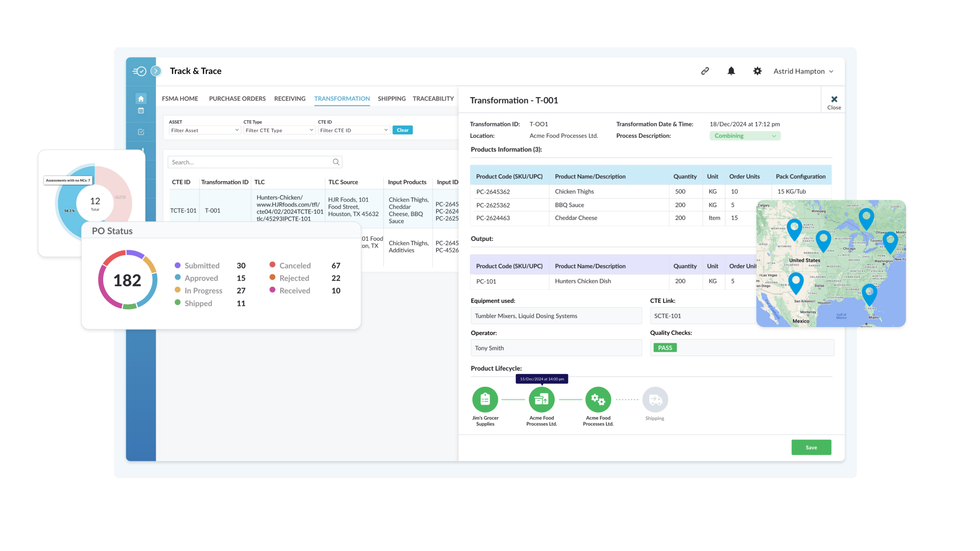Open the Filter Asset dropdown
The image size is (980, 551).
[x=204, y=130]
